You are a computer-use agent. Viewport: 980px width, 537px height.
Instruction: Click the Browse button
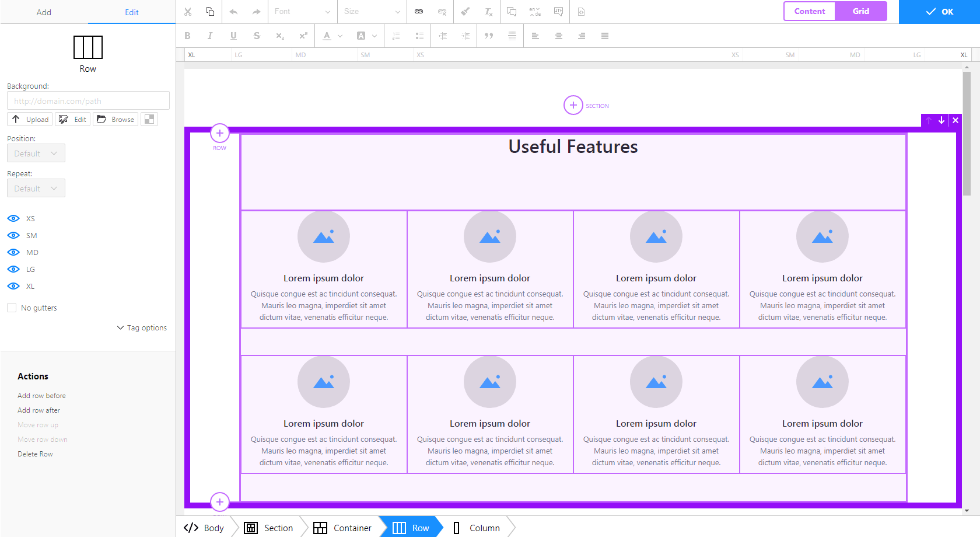click(x=116, y=119)
